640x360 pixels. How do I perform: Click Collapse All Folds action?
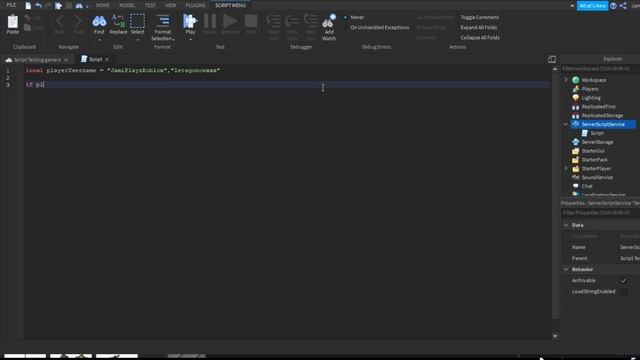[480, 38]
